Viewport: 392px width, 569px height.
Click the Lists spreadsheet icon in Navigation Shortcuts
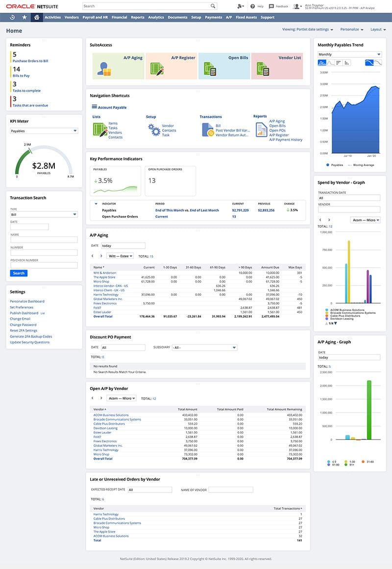coord(99,130)
